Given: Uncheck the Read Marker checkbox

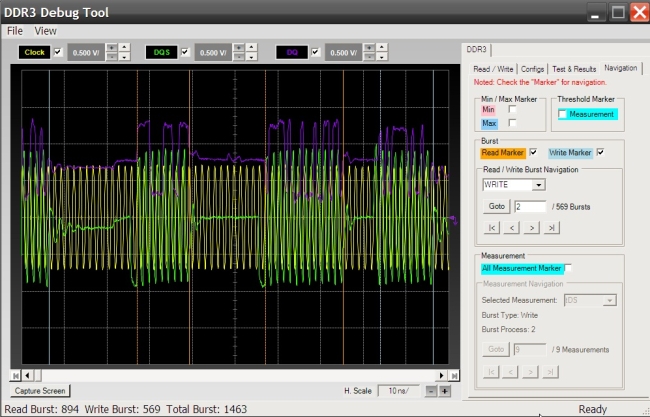Looking at the screenshot, I should (534, 153).
